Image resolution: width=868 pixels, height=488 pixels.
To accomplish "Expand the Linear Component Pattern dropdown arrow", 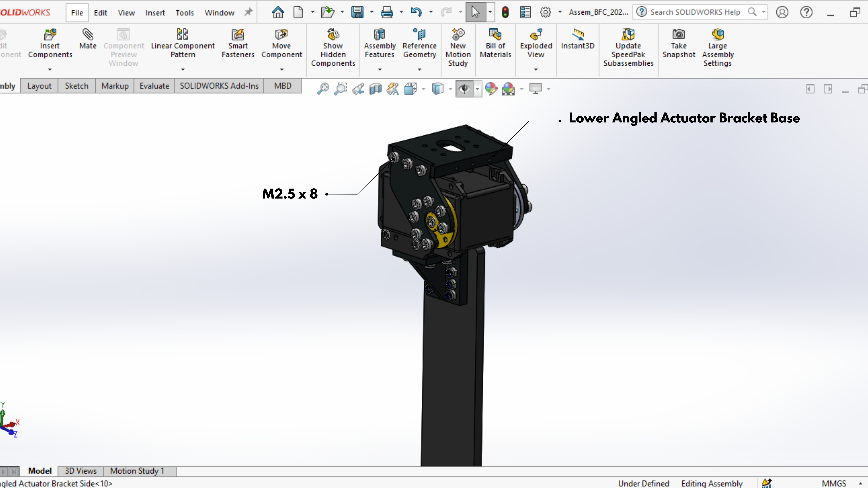I will (x=183, y=69).
